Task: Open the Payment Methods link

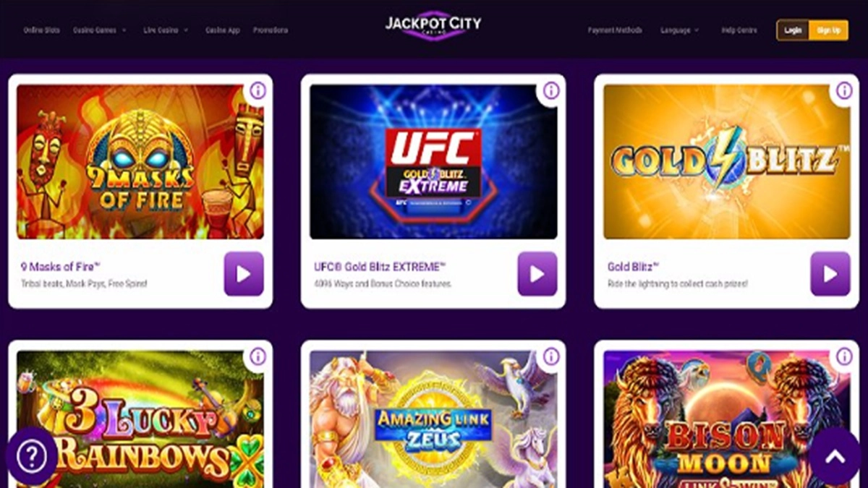Action: (x=615, y=30)
